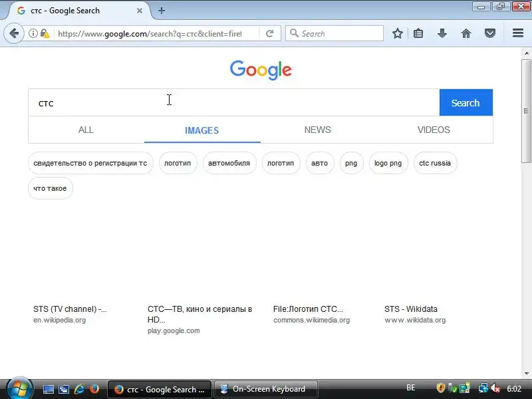The width and height of the screenshot is (532, 399).
Task: Click the Windows Start orb
Action: (19, 388)
